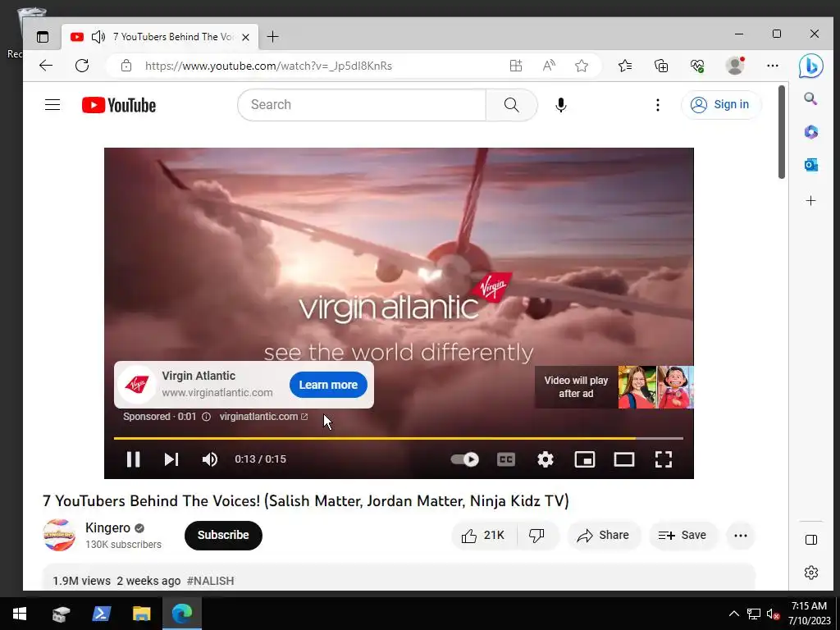Open sidebar settings gear
Screen dimensions: 840x630
[811, 572]
